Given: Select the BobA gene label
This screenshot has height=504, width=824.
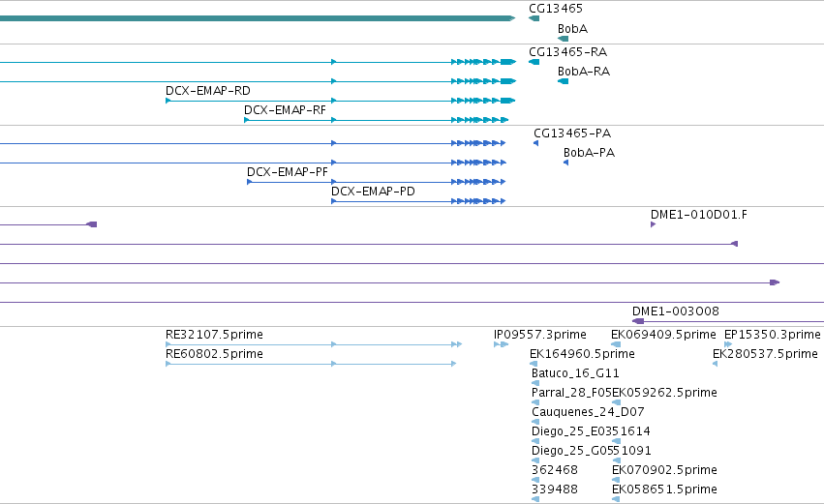Looking at the screenshot, I should coord(572,29).
